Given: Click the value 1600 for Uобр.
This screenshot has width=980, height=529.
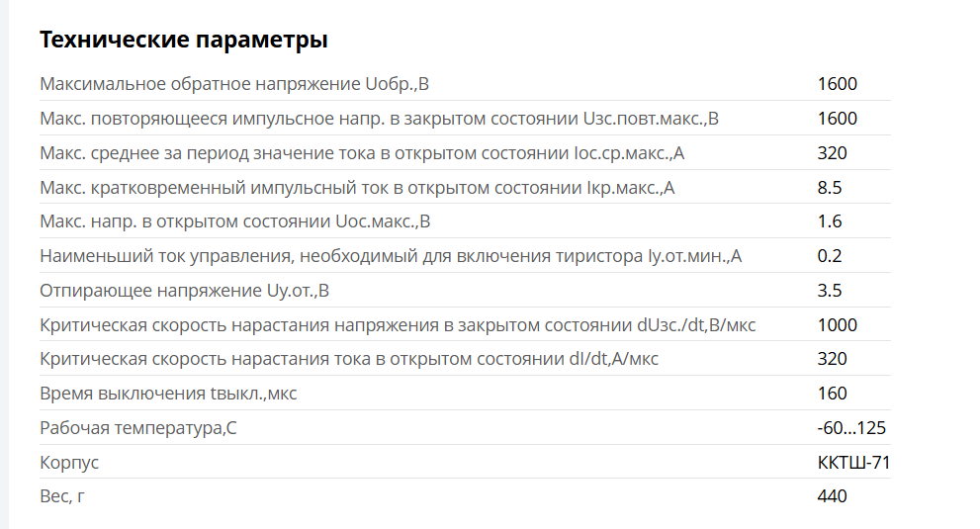Looking at the screenshot, I should pyautogui.click(x=838, y=84).
